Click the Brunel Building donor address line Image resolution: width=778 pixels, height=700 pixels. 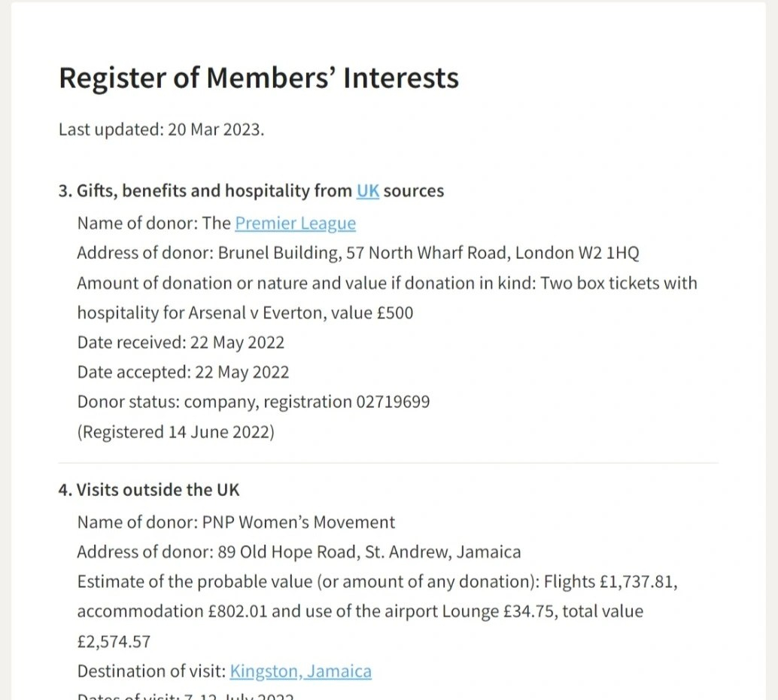point(357,253)
